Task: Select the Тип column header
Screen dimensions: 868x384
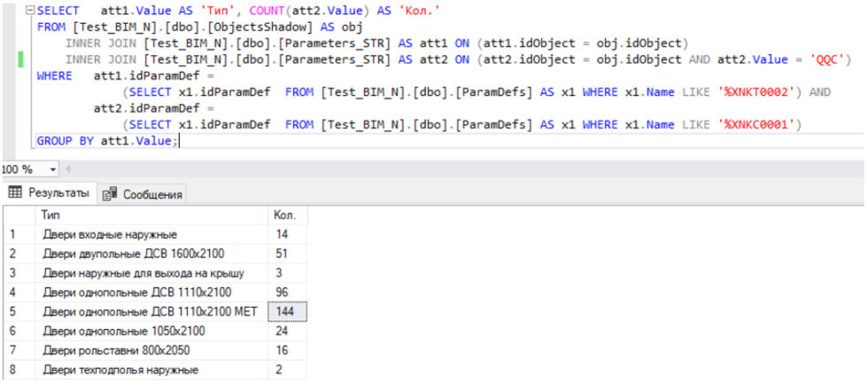Action: (151, 215)
